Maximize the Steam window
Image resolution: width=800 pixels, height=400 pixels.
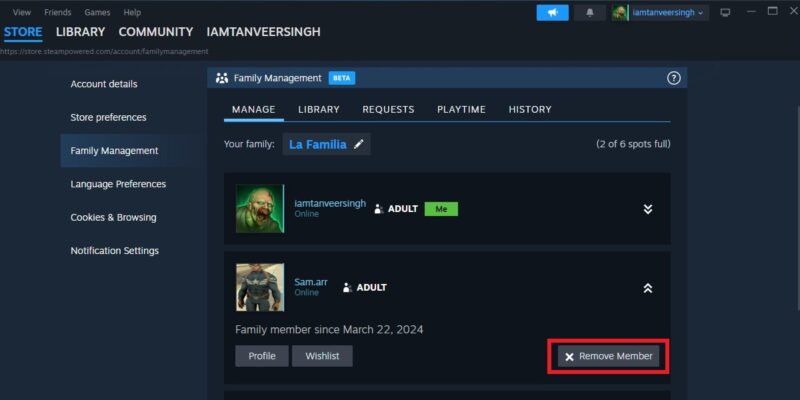click(773, 11)
